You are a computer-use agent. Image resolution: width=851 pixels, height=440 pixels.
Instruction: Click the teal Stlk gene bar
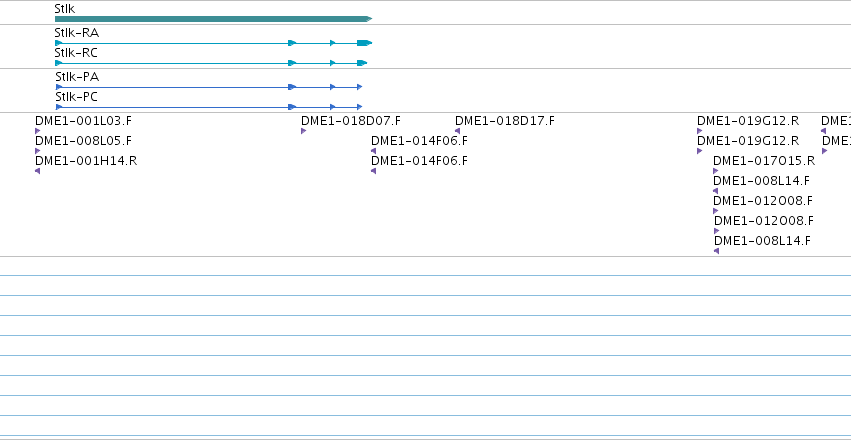pos(213,19)
